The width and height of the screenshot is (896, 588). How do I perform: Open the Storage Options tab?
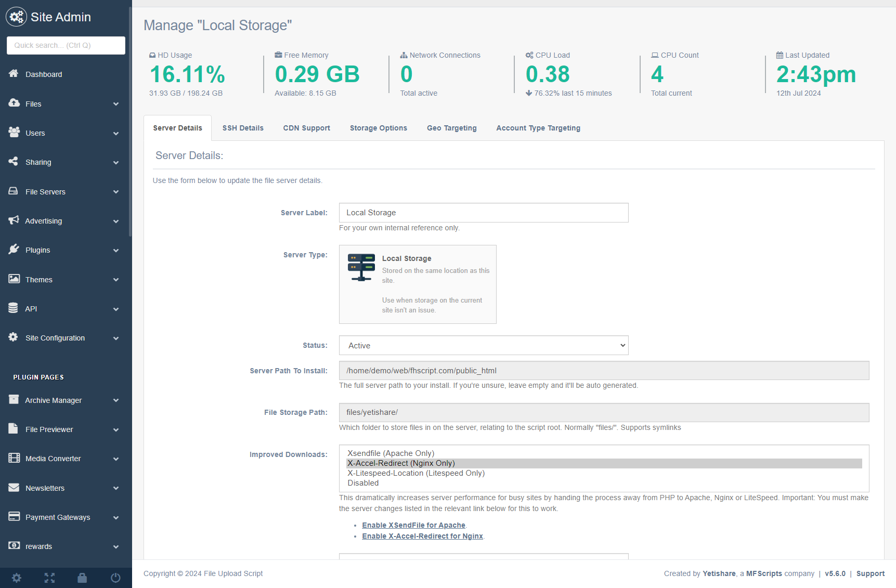coord(378,128)
